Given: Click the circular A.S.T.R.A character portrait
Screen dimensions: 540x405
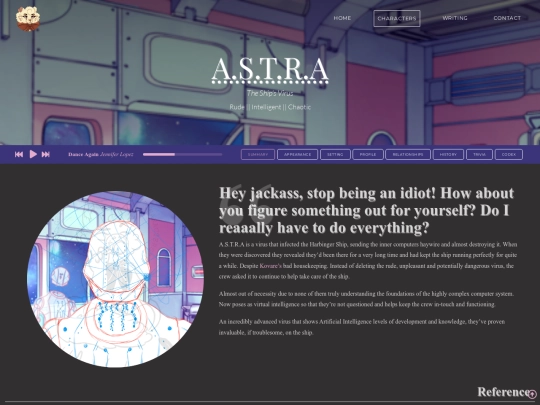Looking at the screenshot, I should tap(115, 279).
